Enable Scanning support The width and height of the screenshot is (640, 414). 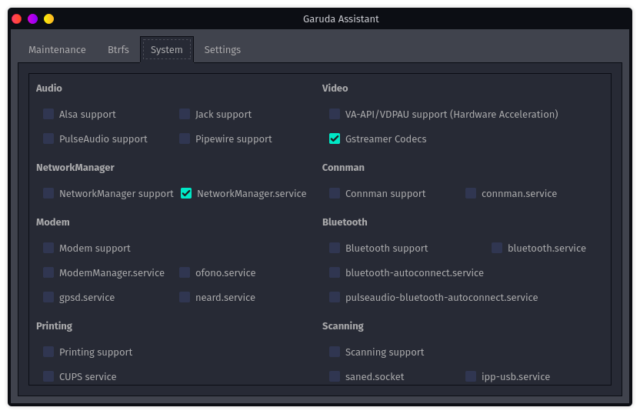point(335,352)
